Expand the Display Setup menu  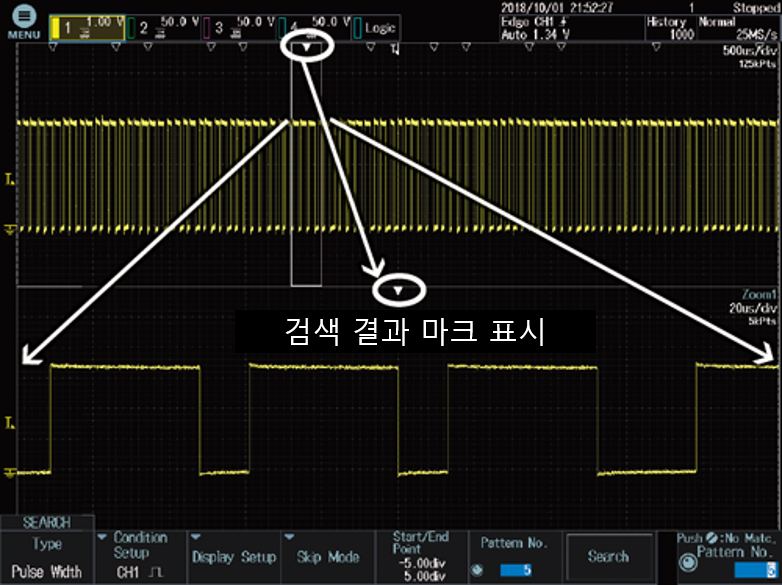[234, 558]
